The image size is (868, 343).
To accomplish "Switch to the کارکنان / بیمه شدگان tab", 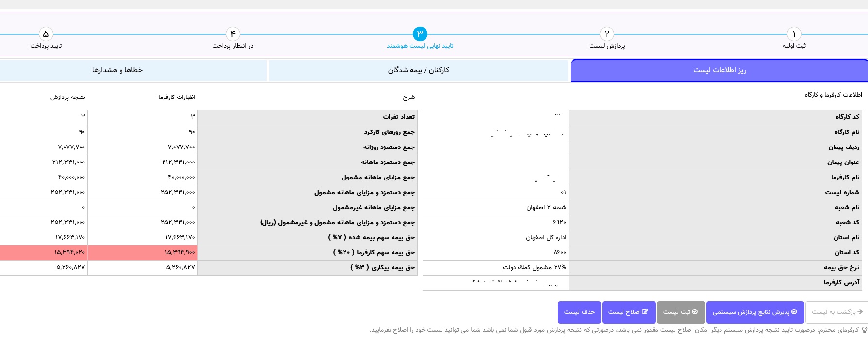I will tap(418, 70).
